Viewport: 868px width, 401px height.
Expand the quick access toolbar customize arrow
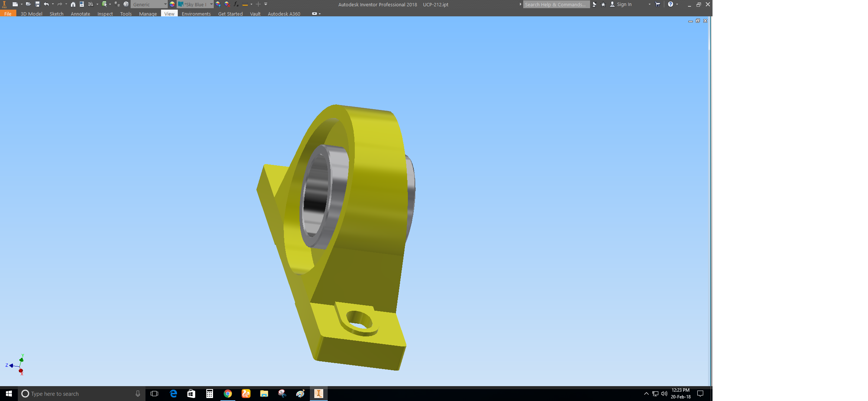266,4
